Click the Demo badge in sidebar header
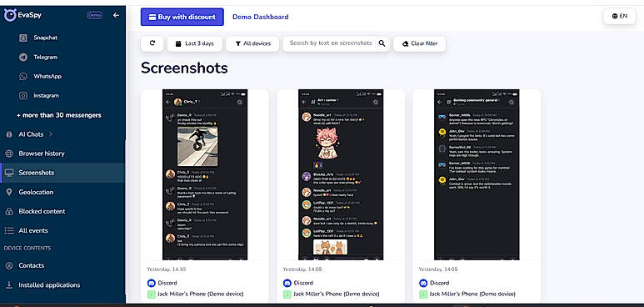 pos(94,15)
